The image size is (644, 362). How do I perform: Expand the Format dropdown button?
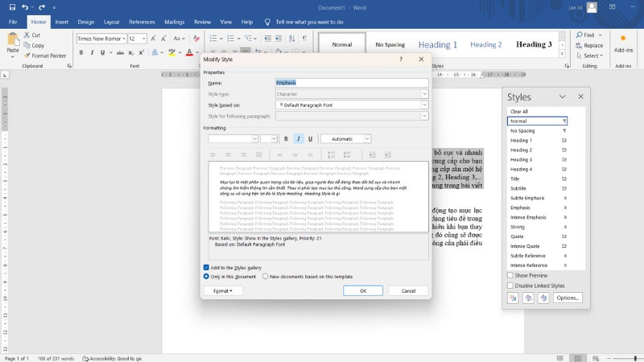coord(223,291)
